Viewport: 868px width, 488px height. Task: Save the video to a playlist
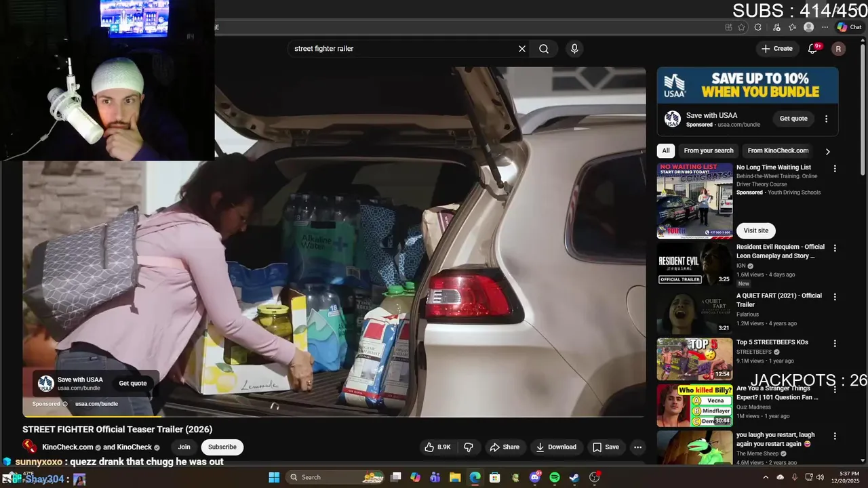[x=606, y=447]
